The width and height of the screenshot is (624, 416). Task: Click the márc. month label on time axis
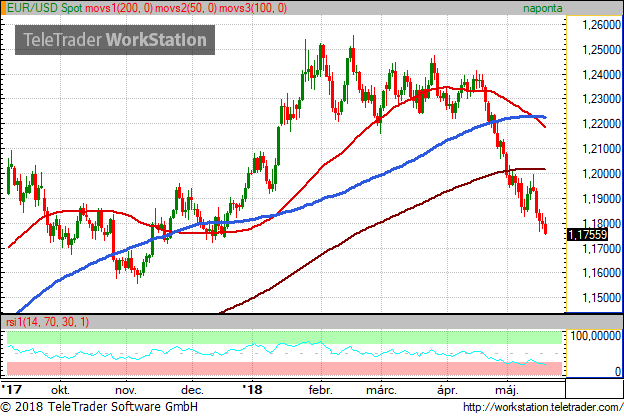point(381,390)
